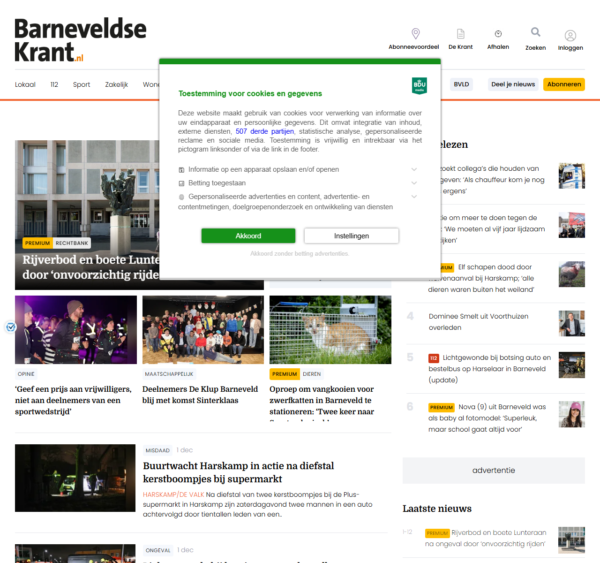Screen dimensions: 600x563
Task: Open 'Nova (9) uit Barneveld' article
Action: coord(487,418)
